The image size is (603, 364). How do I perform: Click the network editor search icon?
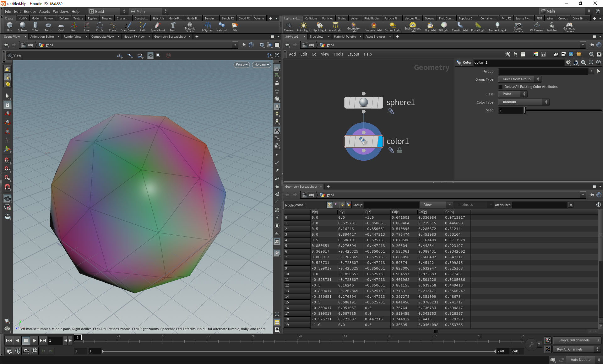tap(591, 54)
